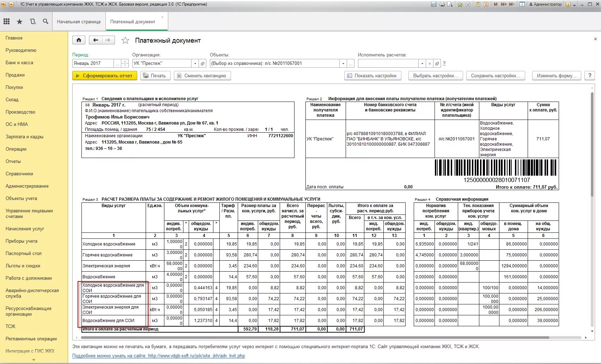601x364 pixels.
Task: Click the add-to-favorites star with green arrow
Action: pos(460,4)
